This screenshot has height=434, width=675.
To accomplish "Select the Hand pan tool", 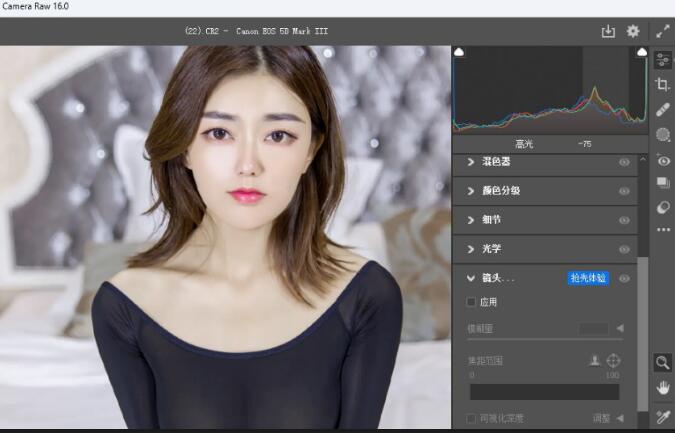I will 663,388.
